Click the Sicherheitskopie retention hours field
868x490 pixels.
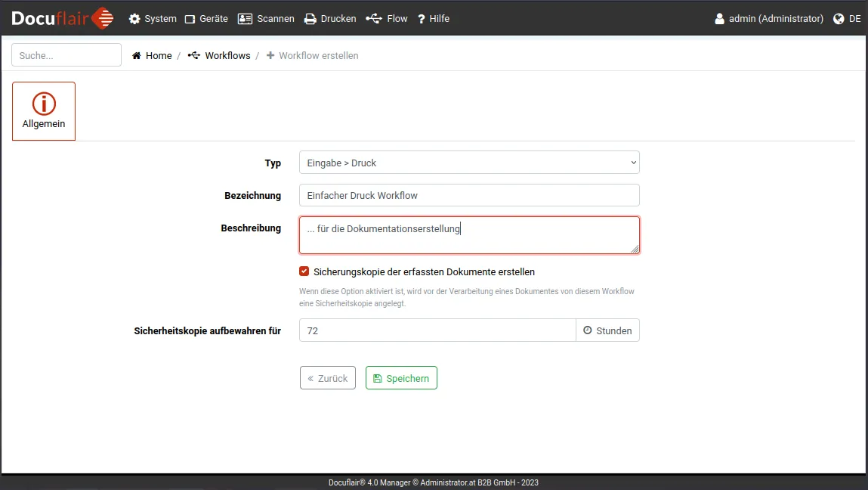pos(437,330)
